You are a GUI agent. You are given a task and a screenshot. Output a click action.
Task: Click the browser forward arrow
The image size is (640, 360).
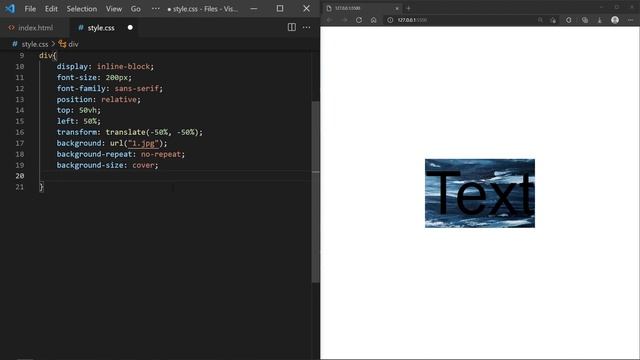[344, 20]
